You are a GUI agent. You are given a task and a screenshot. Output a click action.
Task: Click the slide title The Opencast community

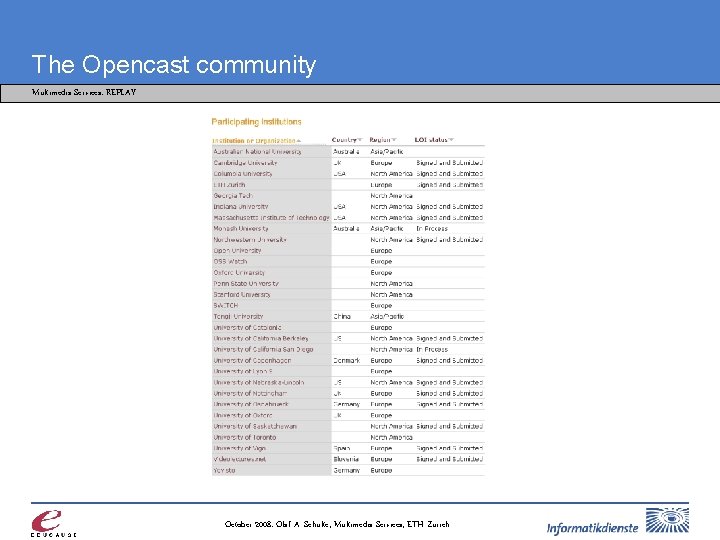[x=174, y=65]
